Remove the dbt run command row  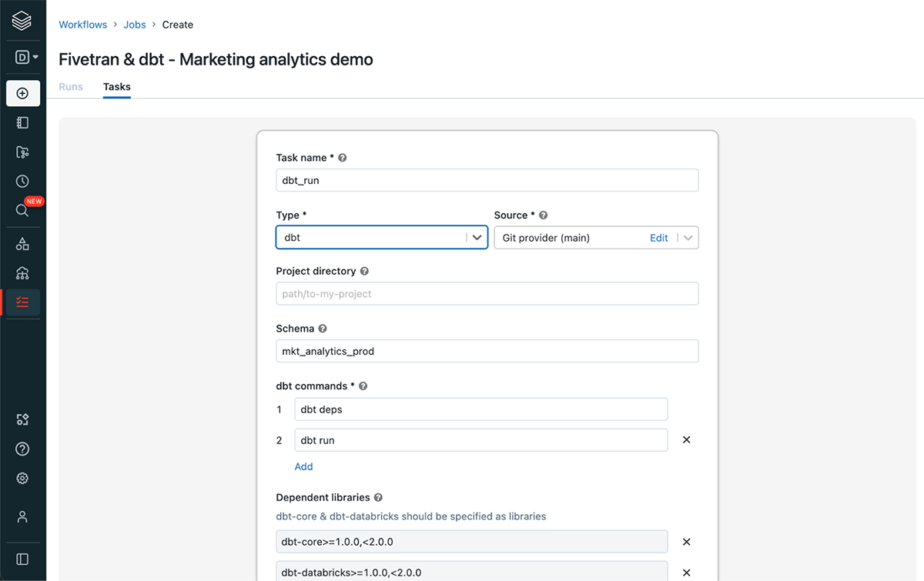[687, 440]
